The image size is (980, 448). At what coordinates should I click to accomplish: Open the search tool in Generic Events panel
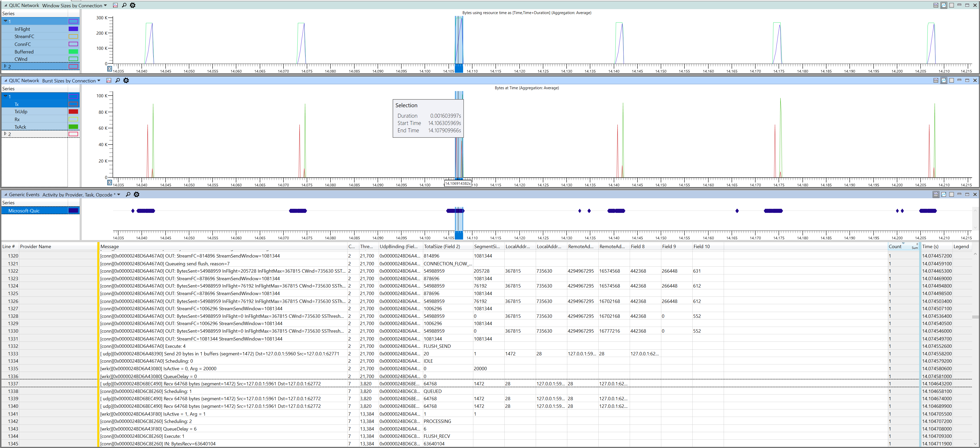pyautogui.click(x=128, y=194)
